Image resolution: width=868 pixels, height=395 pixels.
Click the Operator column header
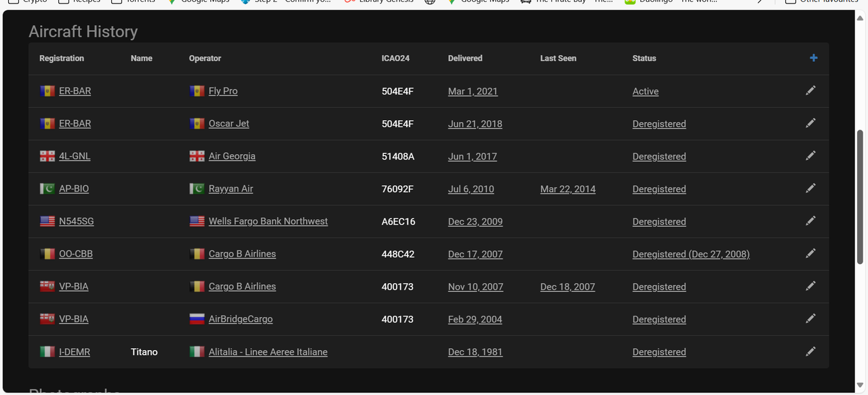pyautogui.click(x=205, y=58)
